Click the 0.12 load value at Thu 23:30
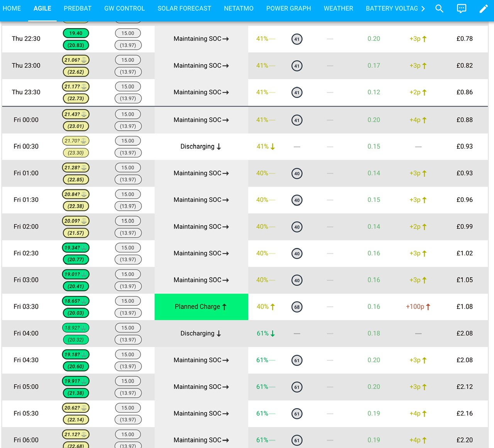Viewport: 494px width, 448px height. (374, 92)
